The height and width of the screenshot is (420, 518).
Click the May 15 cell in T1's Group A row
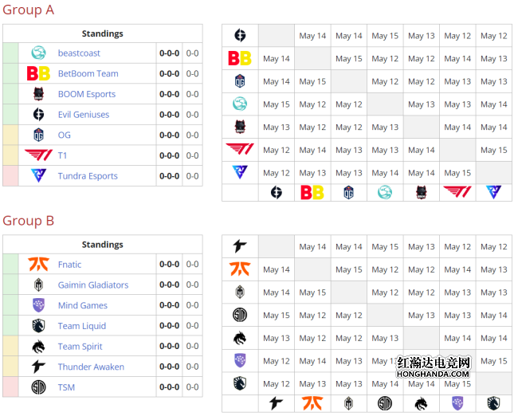(x=494, y=150)
